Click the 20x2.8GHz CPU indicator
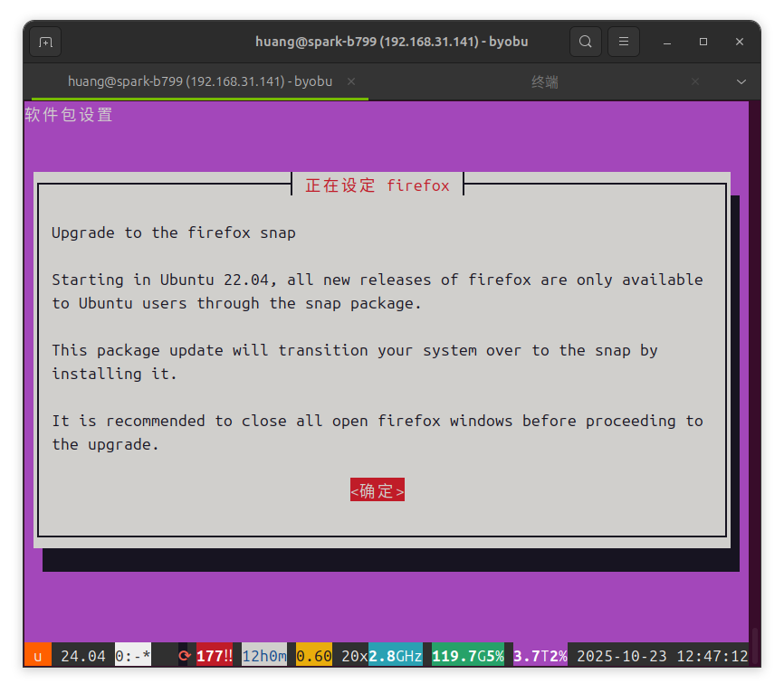 pyautogui.click(x=382, y=656)
